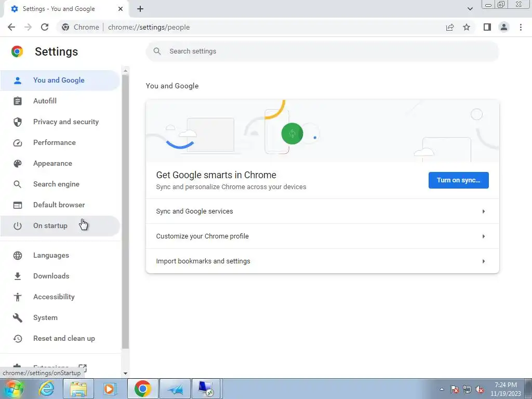Click the Privacy shield icon
The width and height of the screenshot is (532, 399).
(17, 122)
